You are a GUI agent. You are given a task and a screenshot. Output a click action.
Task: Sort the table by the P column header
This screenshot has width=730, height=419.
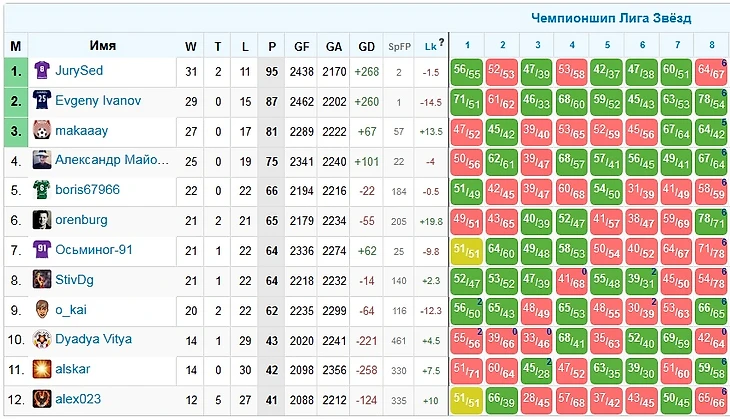tap(272, 46)
